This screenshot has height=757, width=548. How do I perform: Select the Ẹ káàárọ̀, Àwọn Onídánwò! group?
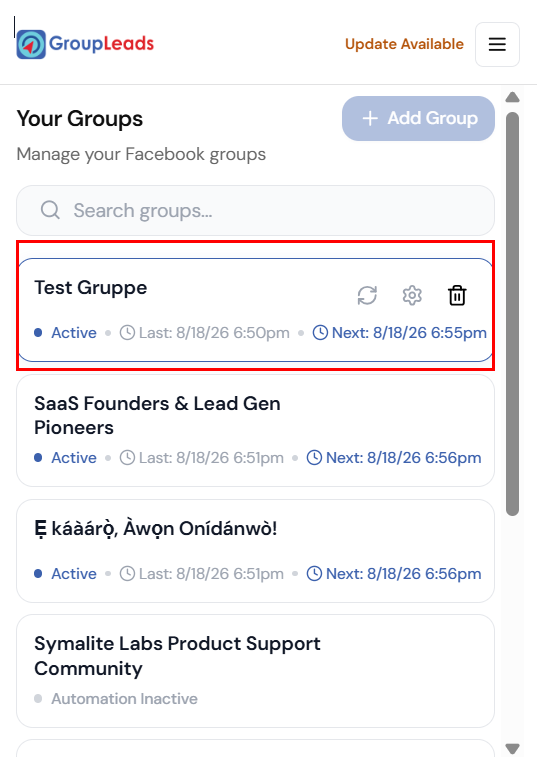point(255,551)
